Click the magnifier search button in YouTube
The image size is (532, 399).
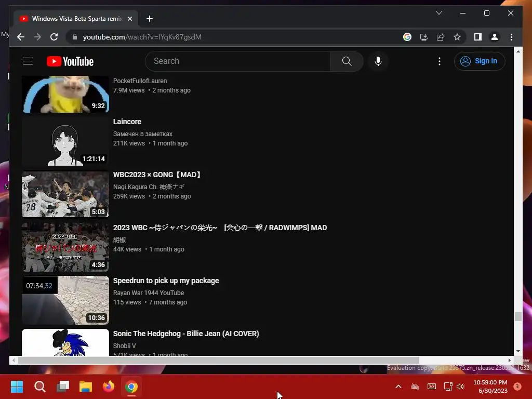pos(347,61)
